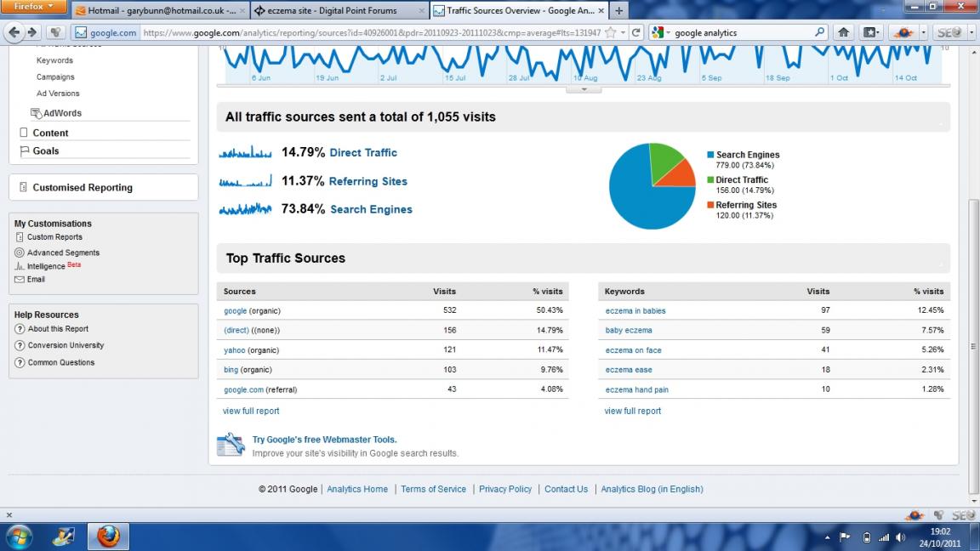Go forward with the browser forward arrow

tap(32, 32)
